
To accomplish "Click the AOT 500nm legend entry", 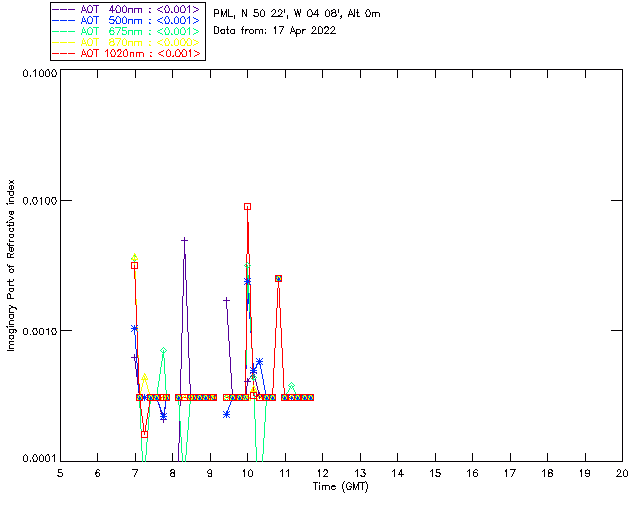I will click(x=127, y=20).
